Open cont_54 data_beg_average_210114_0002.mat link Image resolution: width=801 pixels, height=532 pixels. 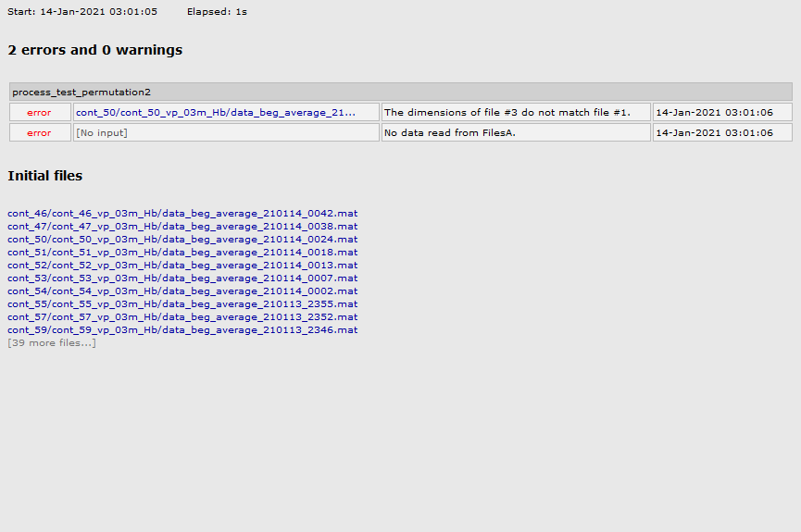pos(182,291)
